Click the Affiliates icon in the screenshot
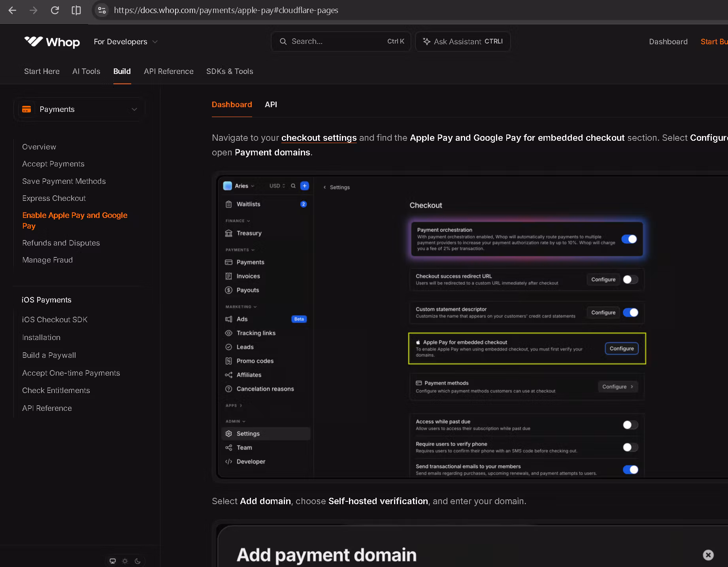The height and width of the screenshot is (567, 728). click(x=228, y=375)
